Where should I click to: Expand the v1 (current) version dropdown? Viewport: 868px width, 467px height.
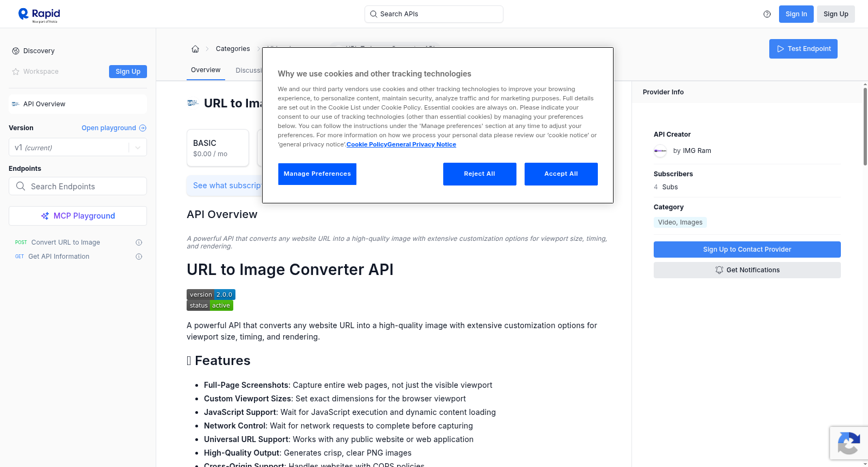point(78,148)
